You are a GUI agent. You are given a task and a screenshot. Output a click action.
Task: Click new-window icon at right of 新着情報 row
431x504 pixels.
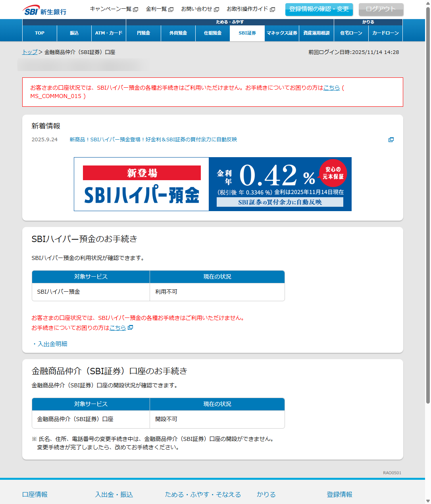click(x=391, y=140)
